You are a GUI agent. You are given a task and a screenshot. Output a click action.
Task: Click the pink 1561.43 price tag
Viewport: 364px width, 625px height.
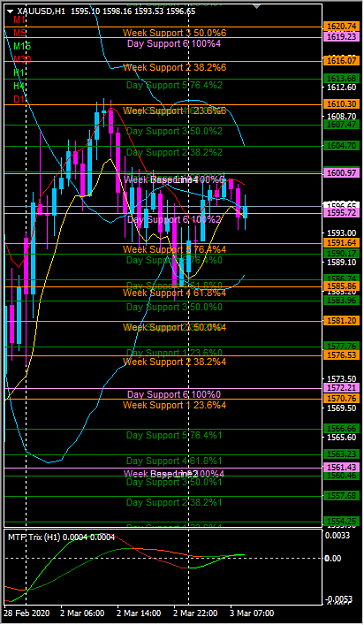click(x=342, y=468)
